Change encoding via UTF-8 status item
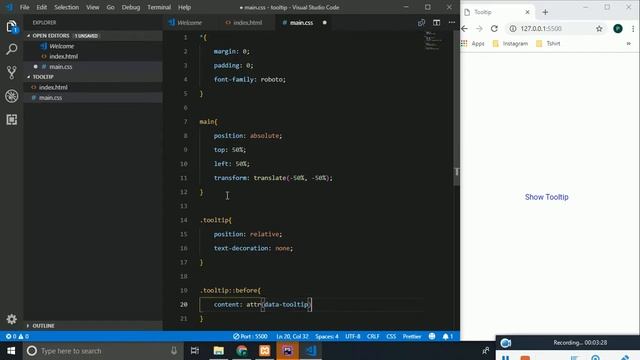640x360 pixels. click(x=353, y=336)
